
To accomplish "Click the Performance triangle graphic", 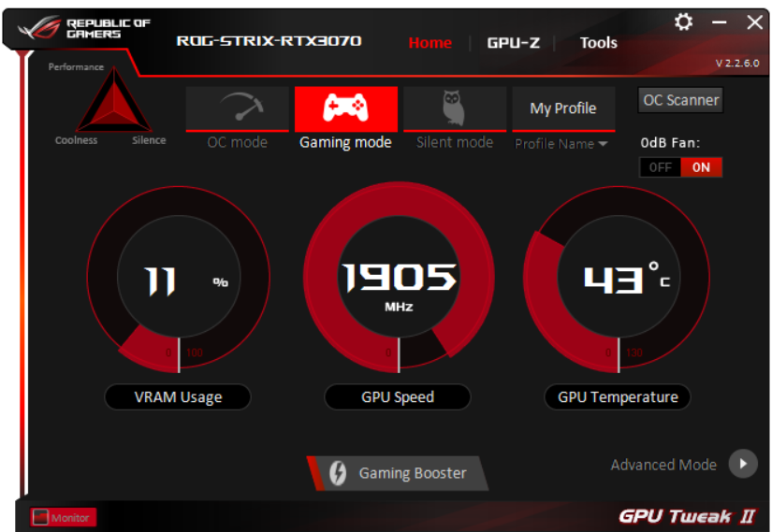I will pos(114,100).
